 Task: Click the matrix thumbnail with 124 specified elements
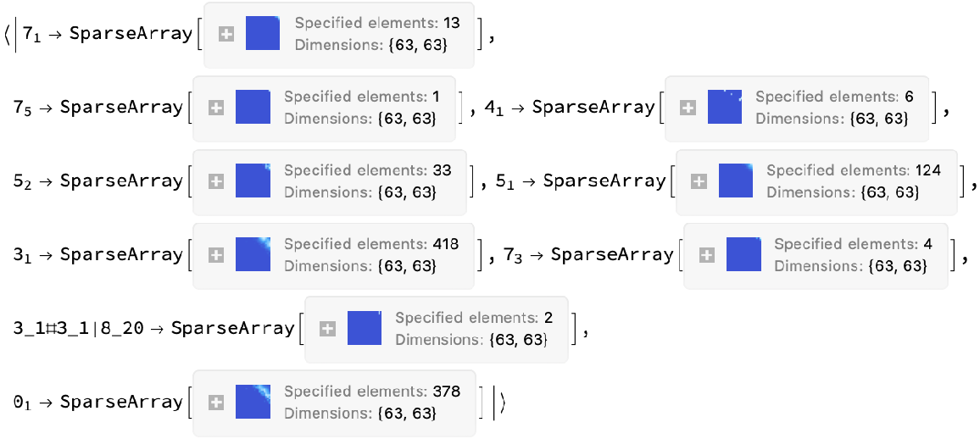(x=735, y=181)
